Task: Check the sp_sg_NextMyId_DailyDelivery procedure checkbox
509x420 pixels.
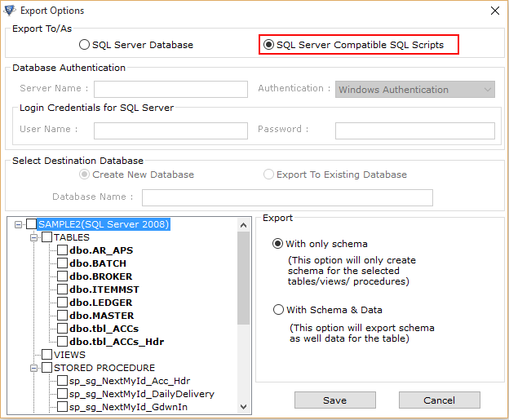Action: 62,394
